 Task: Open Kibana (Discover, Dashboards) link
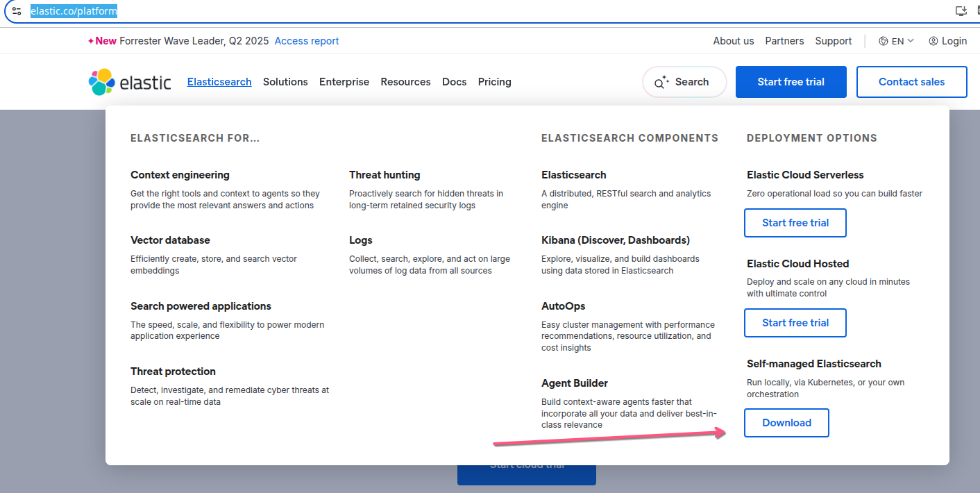click(616, 240)
